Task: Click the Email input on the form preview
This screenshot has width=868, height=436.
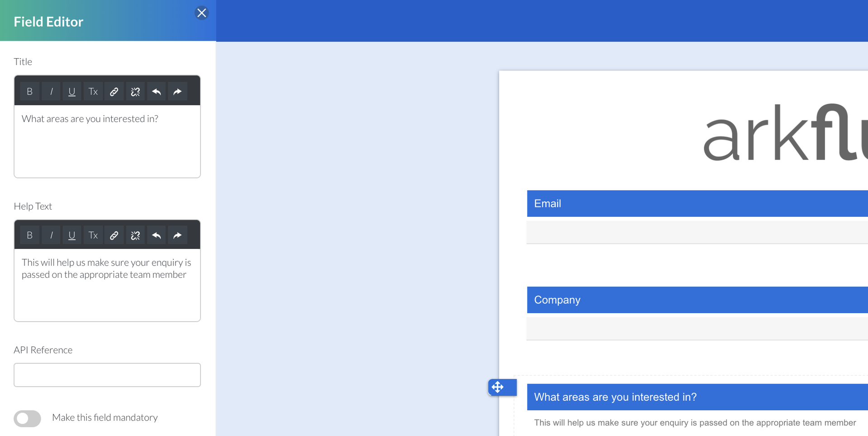Action: coord(697,232)
